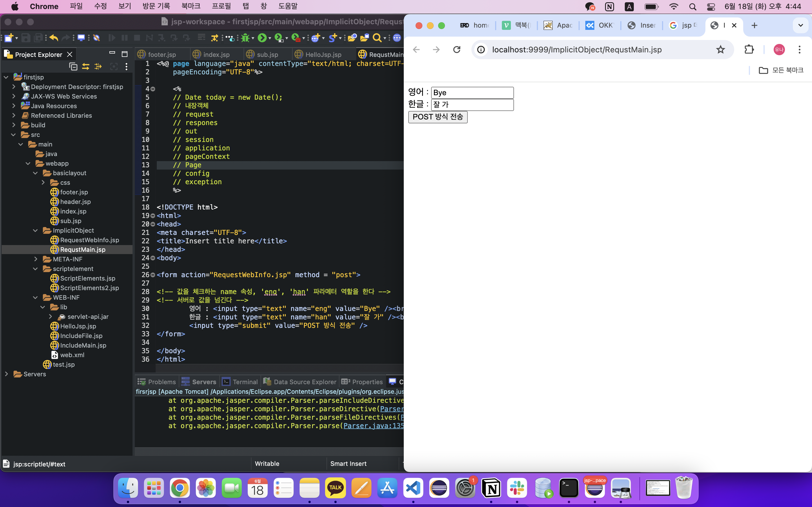Switch to the index.jsp editor tab
The image size is (812, 507).
(x=216, y=54)
